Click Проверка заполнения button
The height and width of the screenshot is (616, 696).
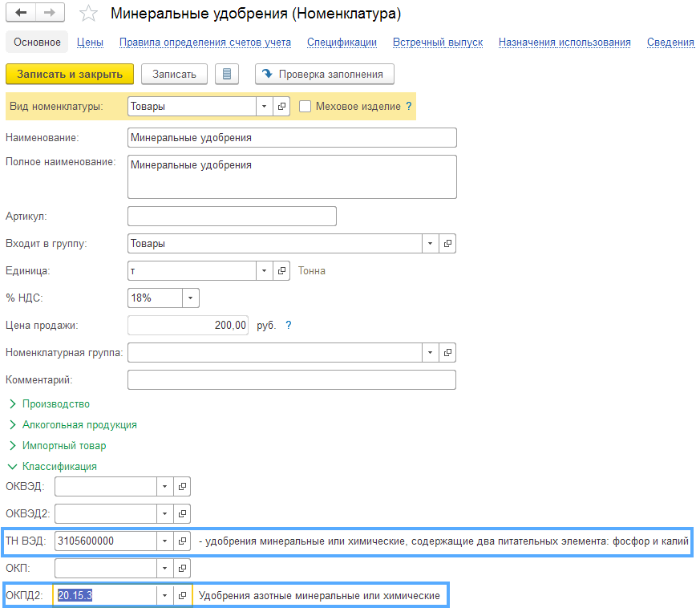click(x=324, y=75)
